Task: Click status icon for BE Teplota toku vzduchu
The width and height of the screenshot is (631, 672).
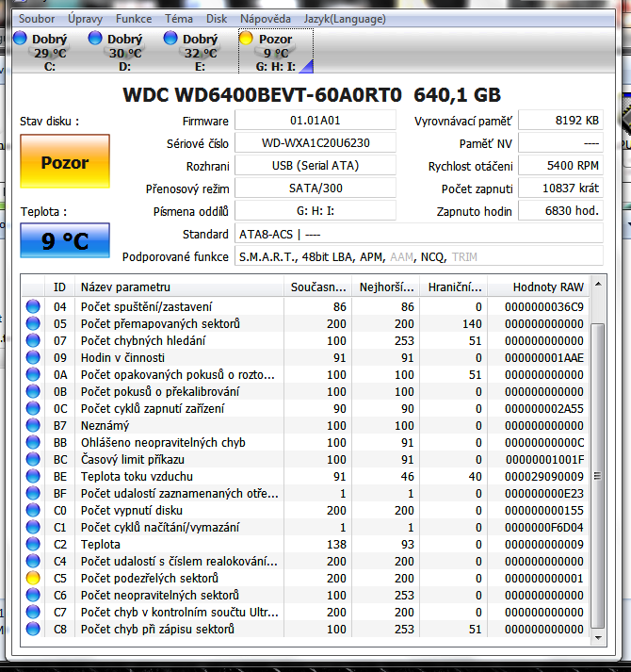Action: 33,476
